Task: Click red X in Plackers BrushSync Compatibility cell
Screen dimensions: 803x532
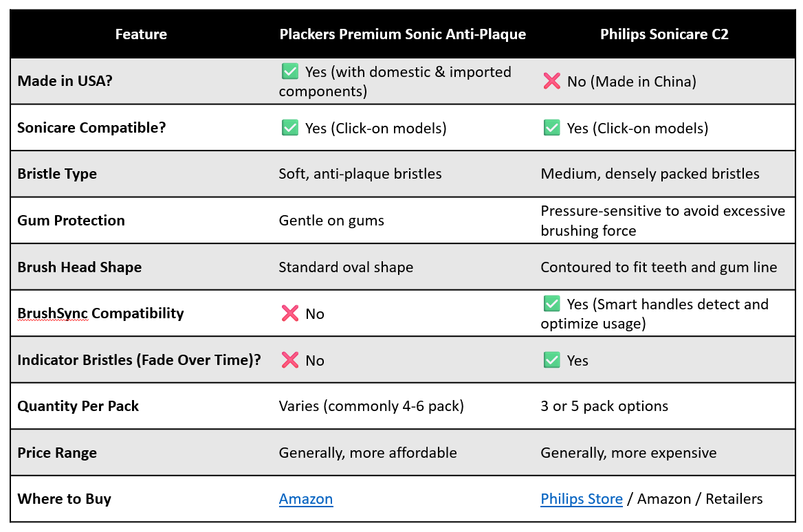Action: 290,313
